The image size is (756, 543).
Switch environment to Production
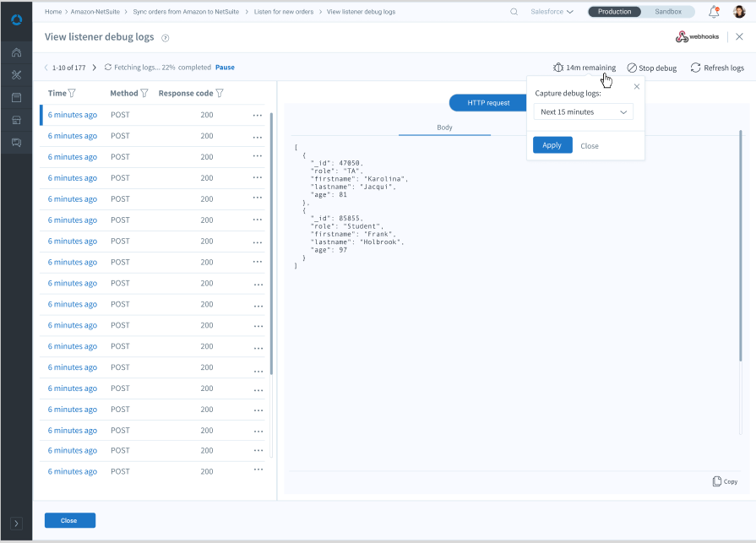point(614,12)
